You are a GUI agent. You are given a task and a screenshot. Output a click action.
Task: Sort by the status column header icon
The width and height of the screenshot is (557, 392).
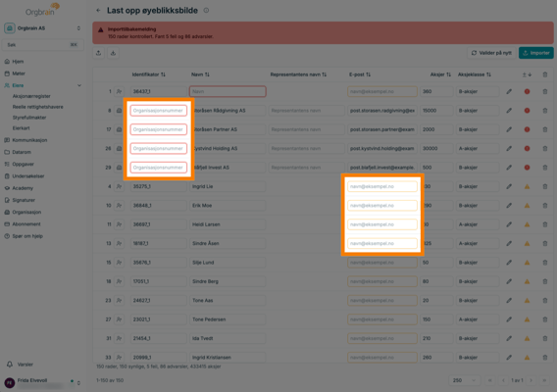527,74
